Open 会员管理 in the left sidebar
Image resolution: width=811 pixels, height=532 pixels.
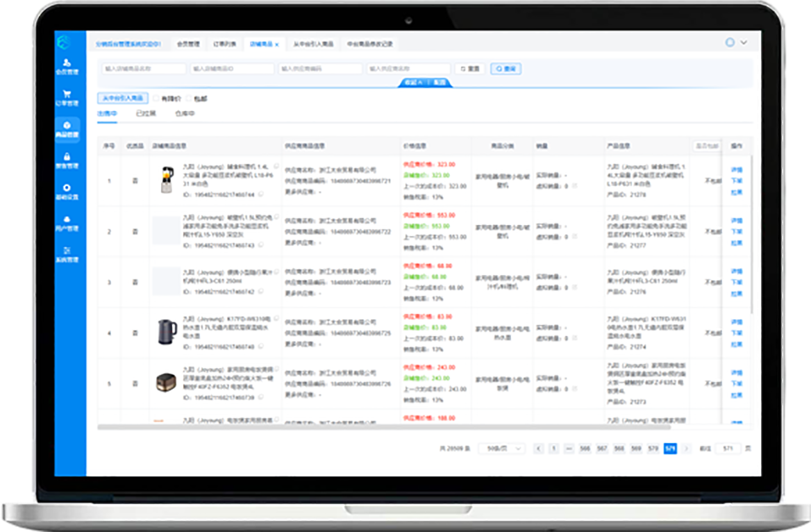67,67
